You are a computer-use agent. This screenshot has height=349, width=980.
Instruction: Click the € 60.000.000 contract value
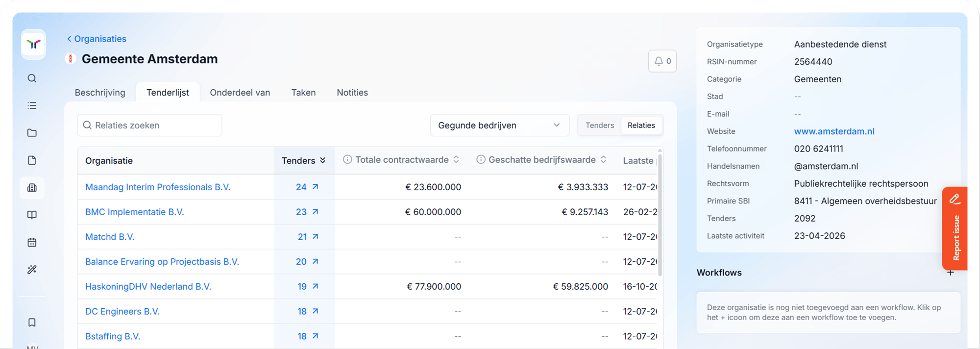pyautogui.click(x=433, y=212)
